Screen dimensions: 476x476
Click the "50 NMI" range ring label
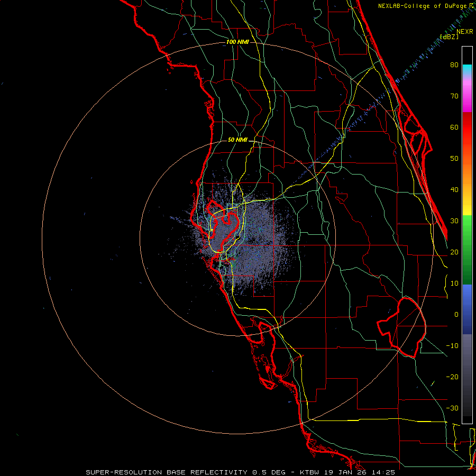(237, 140)
